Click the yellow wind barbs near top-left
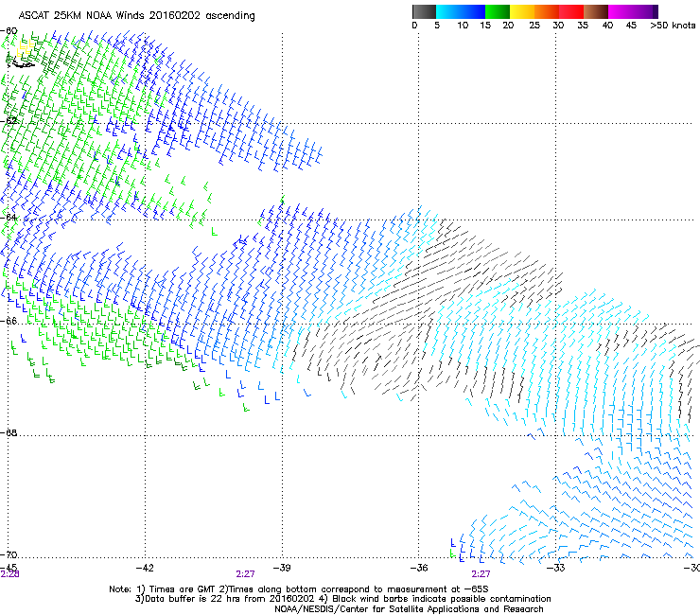700x615 pixels. 26,48
